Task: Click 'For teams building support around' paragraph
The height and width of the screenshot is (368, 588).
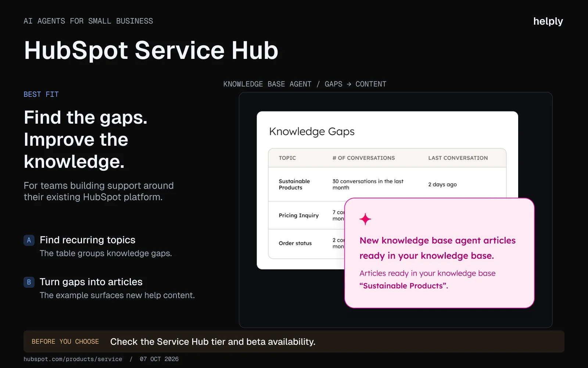Action: point(99,191)
